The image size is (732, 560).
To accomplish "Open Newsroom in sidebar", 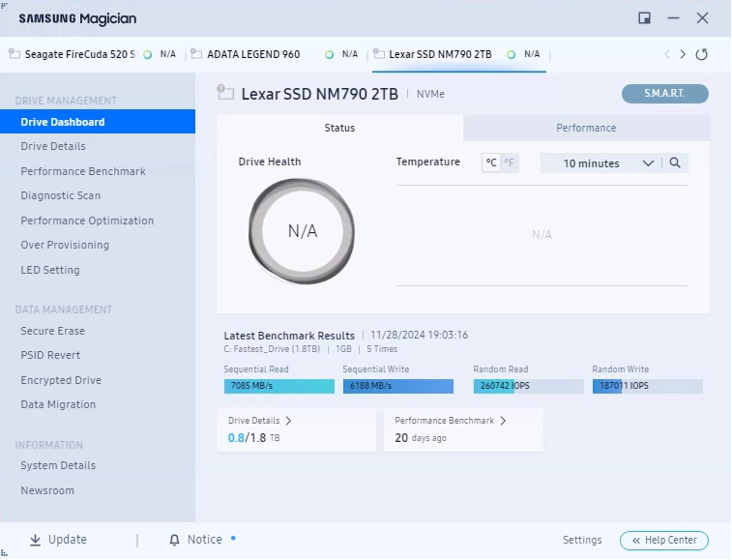I will [47, 490].
